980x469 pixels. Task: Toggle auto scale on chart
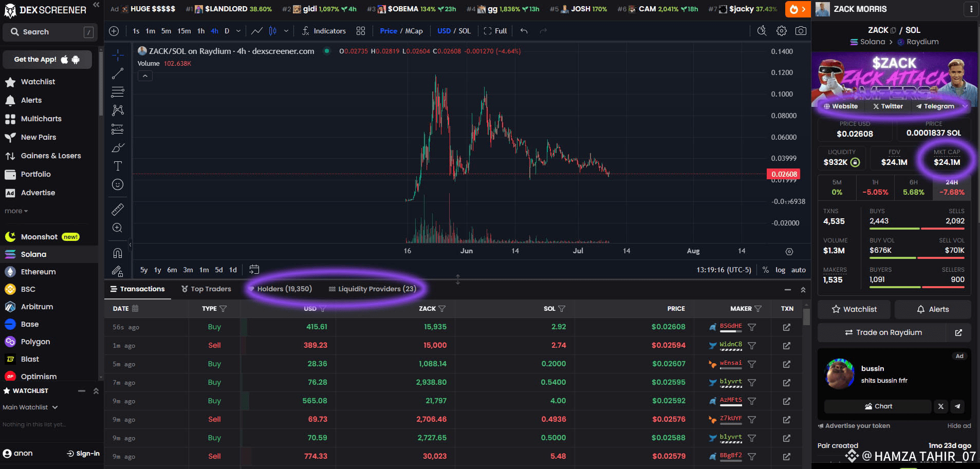pos(798,270)
